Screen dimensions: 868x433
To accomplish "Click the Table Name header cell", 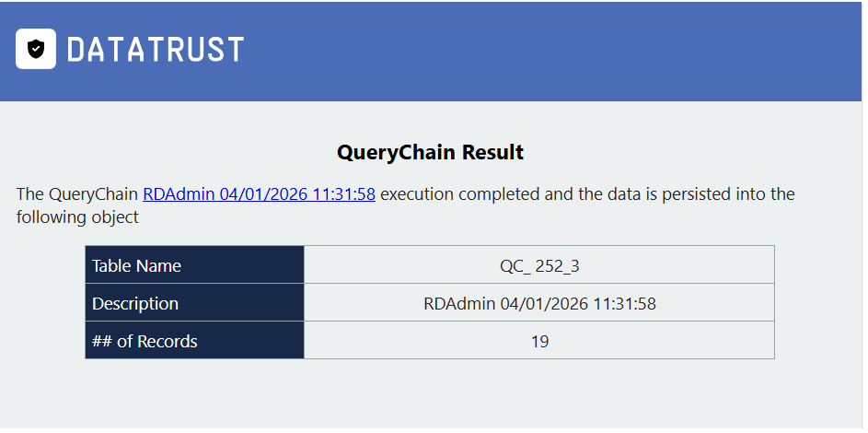I will (195, 265).
